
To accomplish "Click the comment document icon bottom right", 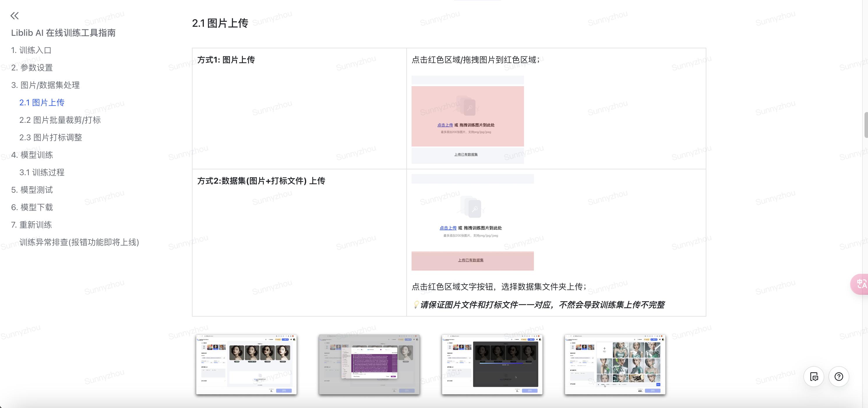I will (814, 376).
